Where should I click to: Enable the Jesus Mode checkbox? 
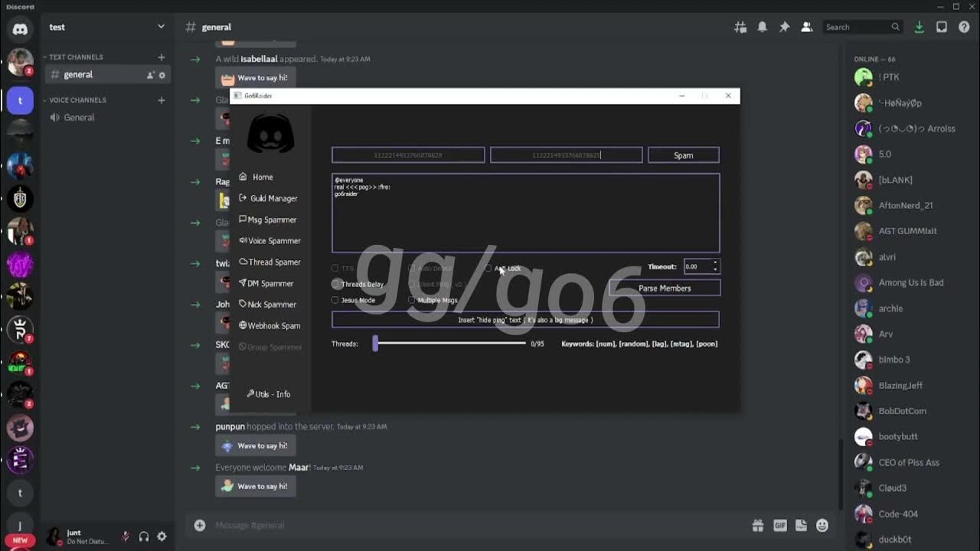(x=335, y=300)
